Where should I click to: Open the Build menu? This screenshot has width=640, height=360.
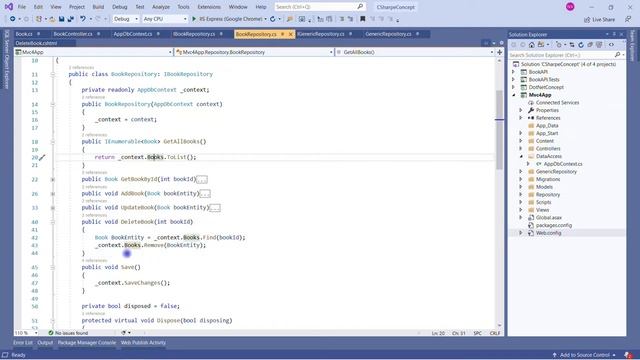click(98, 7)
